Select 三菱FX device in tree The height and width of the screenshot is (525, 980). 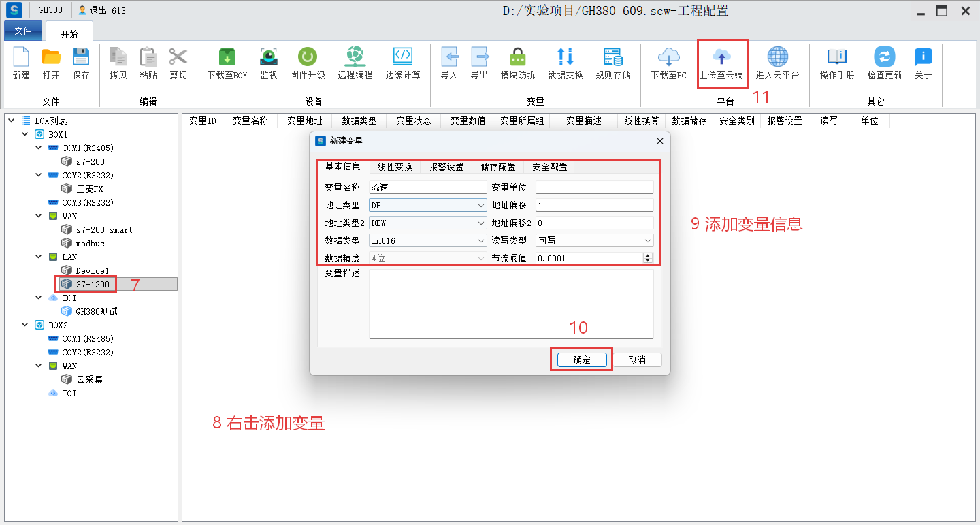(89, 189)
